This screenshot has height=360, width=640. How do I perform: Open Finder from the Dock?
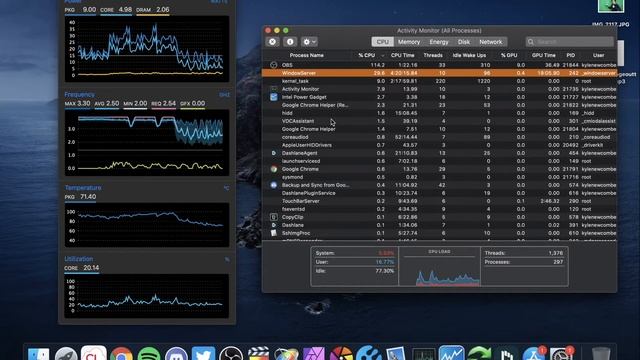38,354
